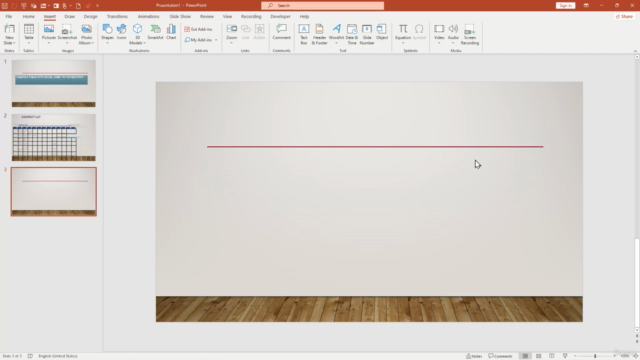Switch to the Transitions tab
The image size is (640, 360).
coord(117,17)
